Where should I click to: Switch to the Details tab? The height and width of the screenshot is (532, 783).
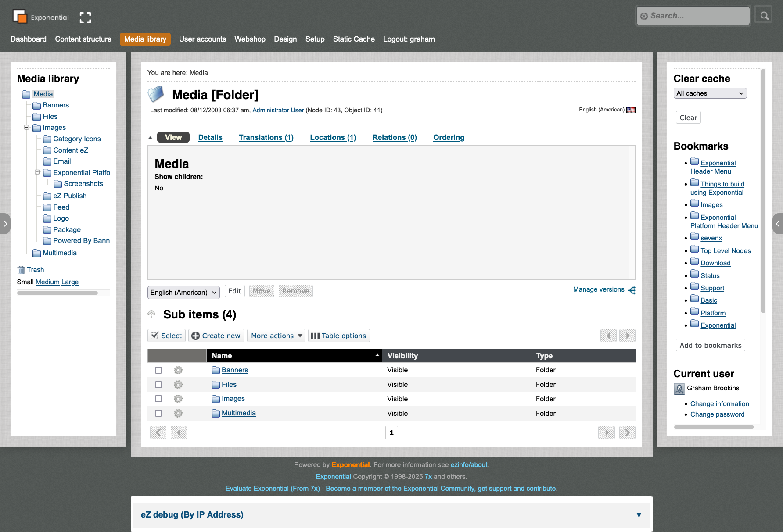pos(210,138)
